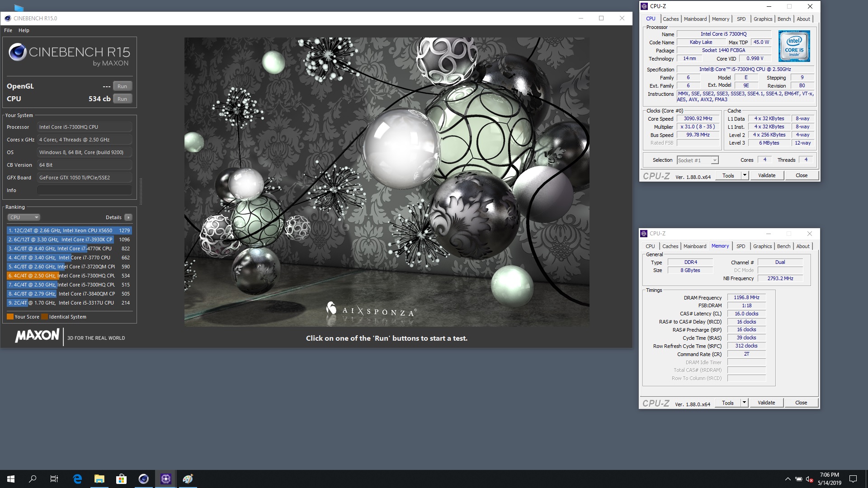Screen dimensions: 868x488
Task: Run the CPU benchmark
Action: (122, 99)
